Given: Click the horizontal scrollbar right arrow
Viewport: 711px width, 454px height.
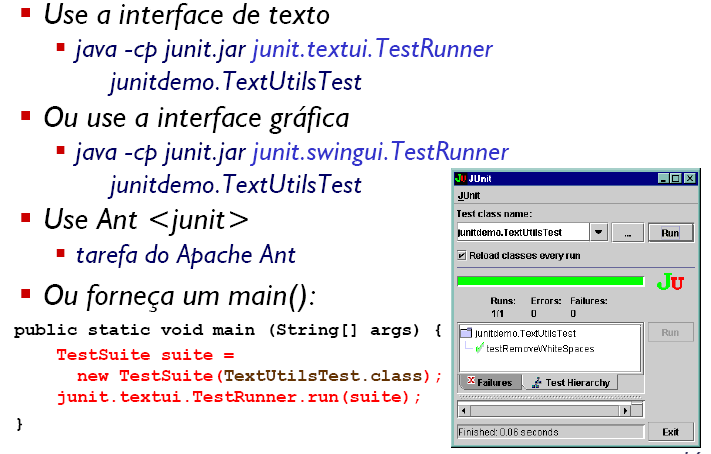Looking at the screenshot, I should click(625, 411).
